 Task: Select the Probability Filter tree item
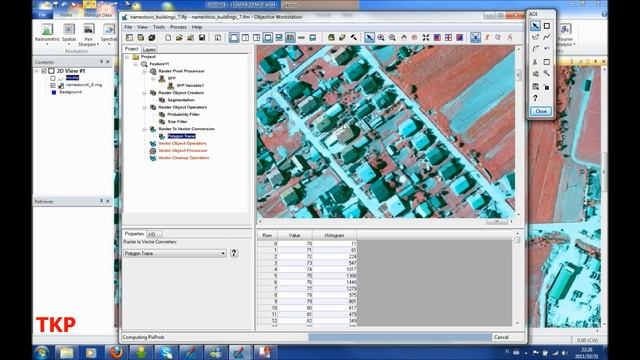(x=183, y=114)
